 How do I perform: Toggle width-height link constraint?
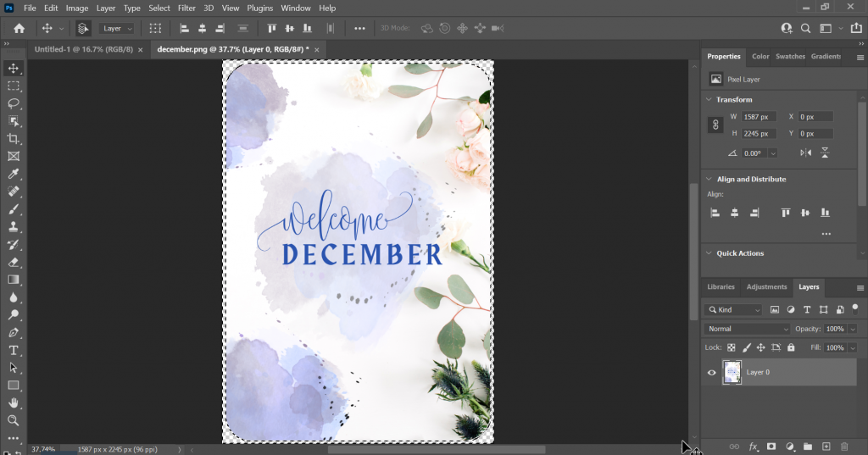(715, 125)
